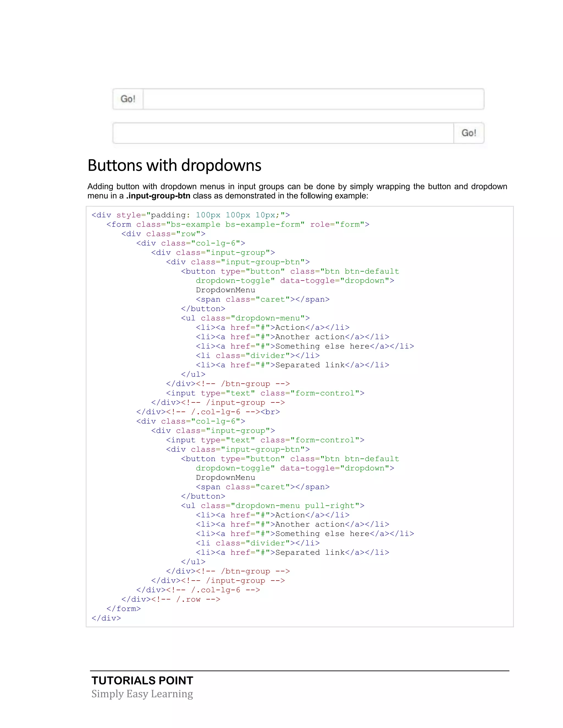Image resolution: width=563 pixels, height=728 pixels.
Task: Click the left-side Go! button
Action: (128, 99)
